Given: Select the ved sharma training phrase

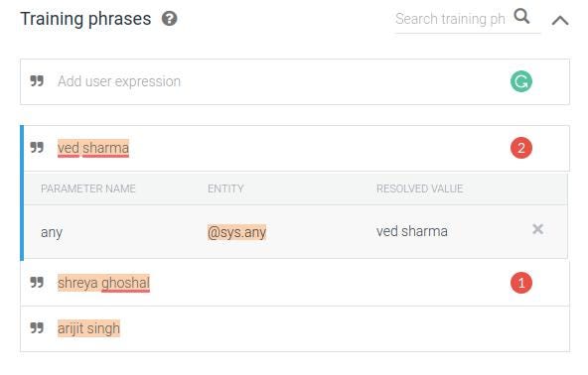Looking at the screenshot, I should [93, 148].
